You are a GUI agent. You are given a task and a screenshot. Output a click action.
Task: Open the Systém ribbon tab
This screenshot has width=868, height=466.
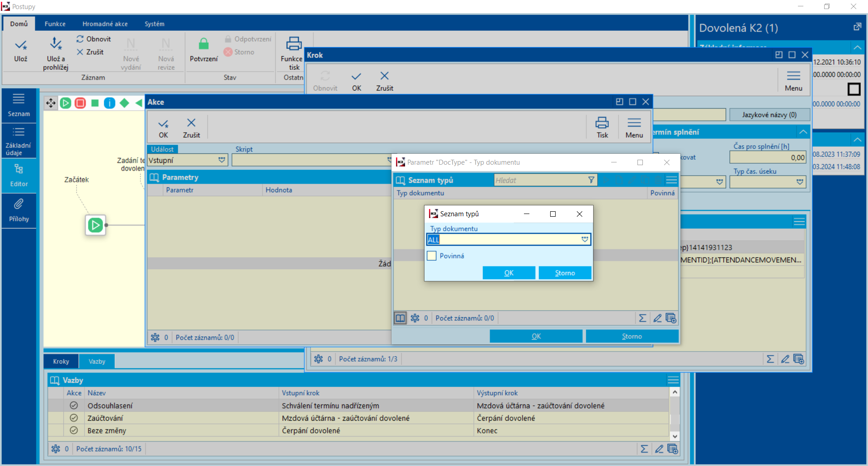(x=155, y=24)
